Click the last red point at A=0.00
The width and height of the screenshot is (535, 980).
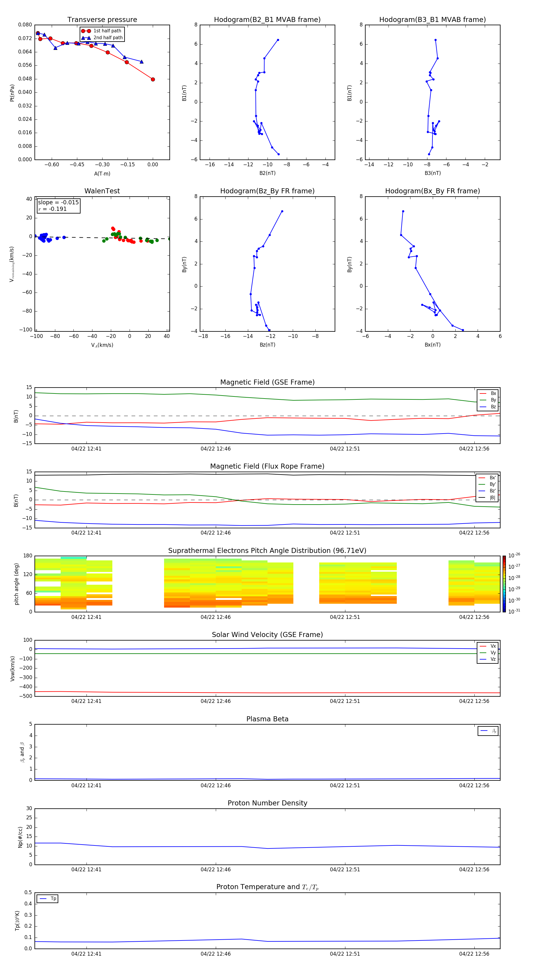(x=153, y=80)
